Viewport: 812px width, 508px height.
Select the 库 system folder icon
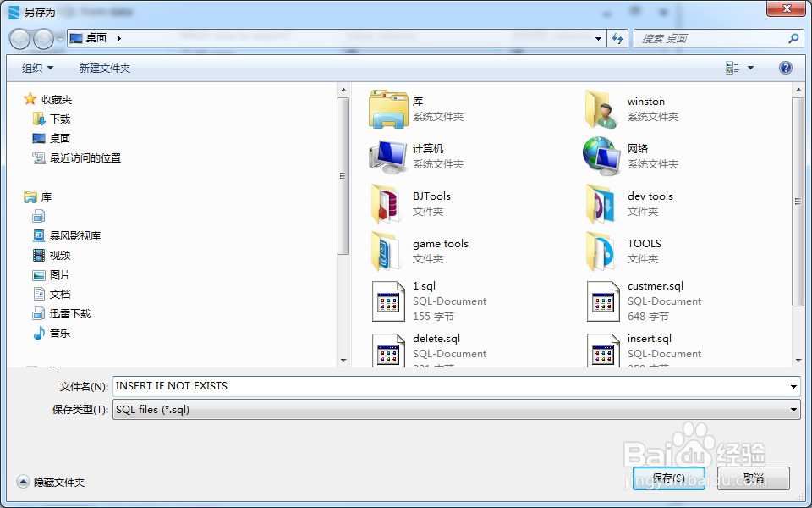coord(388,109)
